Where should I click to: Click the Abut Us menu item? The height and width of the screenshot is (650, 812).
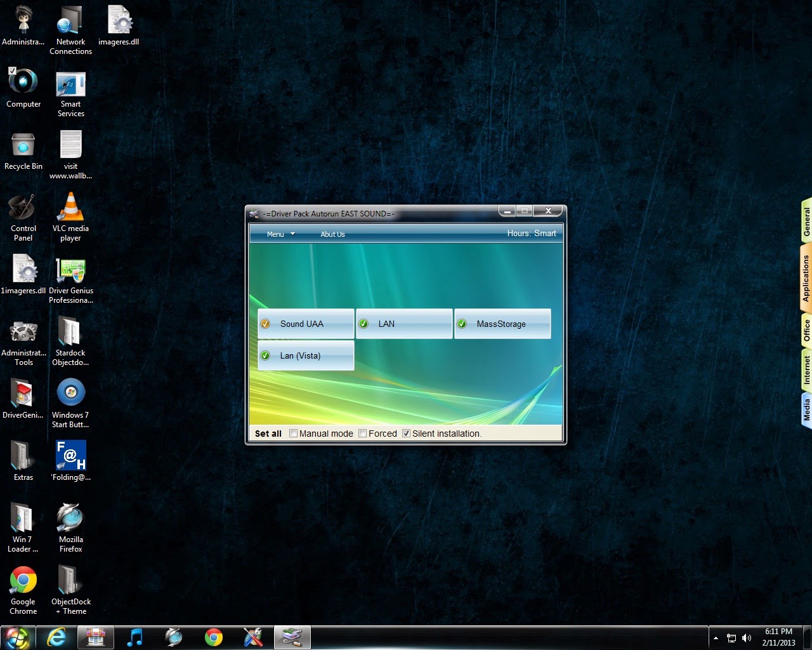[x=332, y=234]
